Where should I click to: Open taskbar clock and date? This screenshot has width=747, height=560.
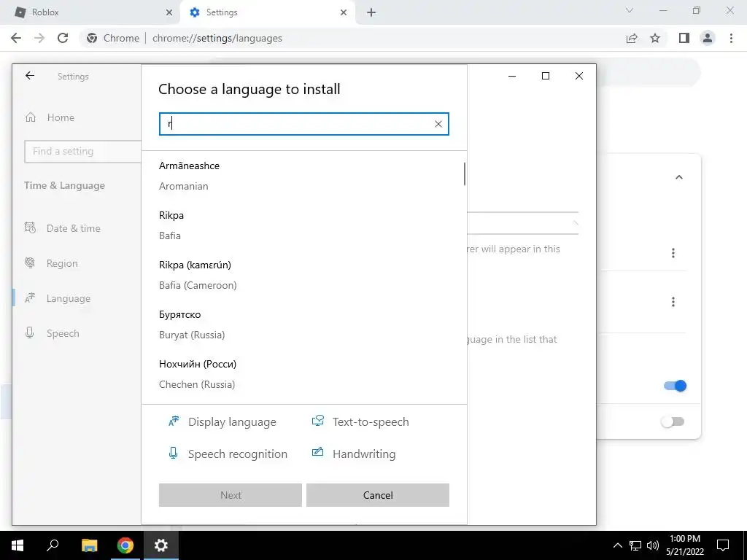[x=685, y=545]
